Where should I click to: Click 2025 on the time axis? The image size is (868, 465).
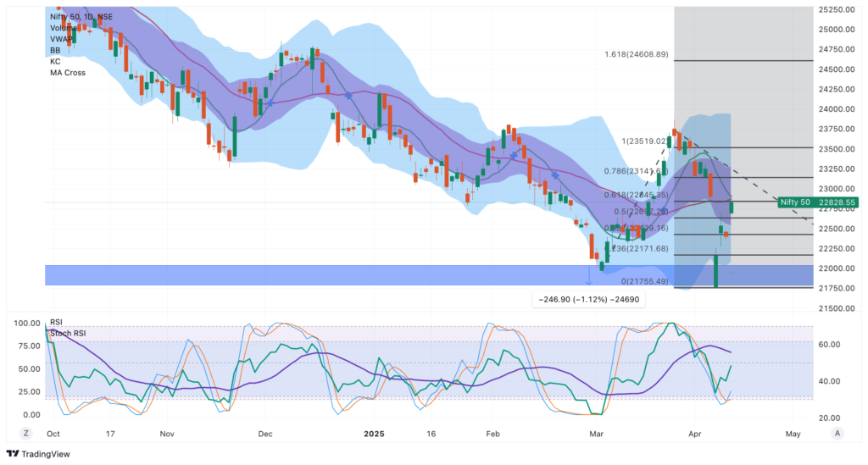click(x=376, y=433)
